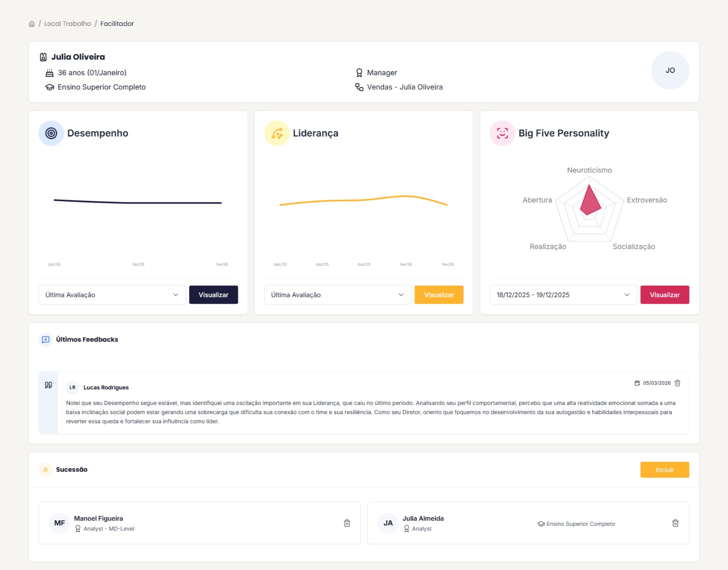Screen dimensions: 728x570
Task: Click the Liderança yellow icon
Action: pos(277,133)
